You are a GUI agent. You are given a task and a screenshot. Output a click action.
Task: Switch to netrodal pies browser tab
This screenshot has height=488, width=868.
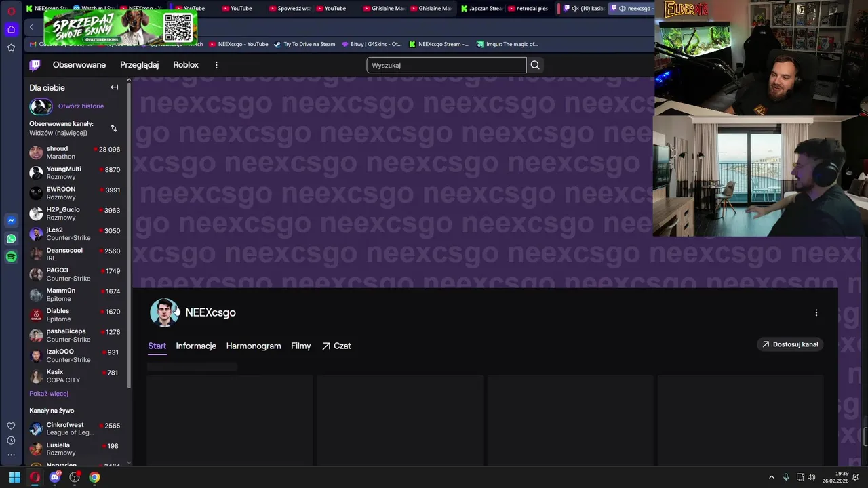pos(527,9)
